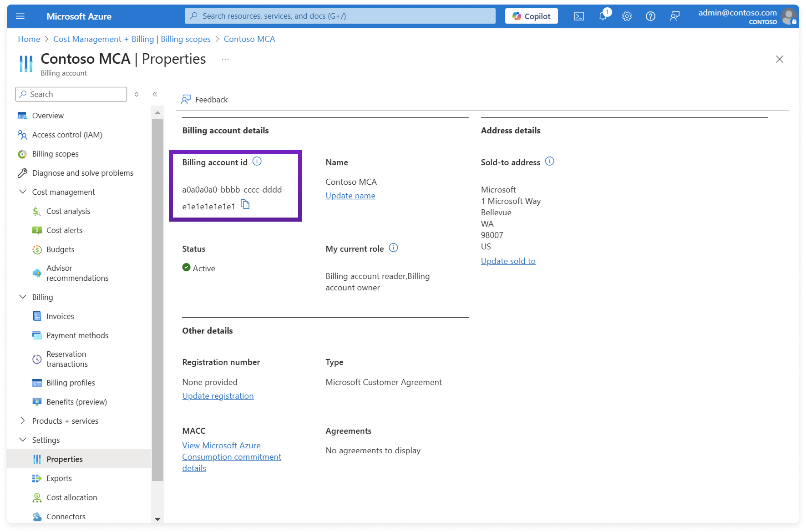Click sidebar scrollbar up arrow
The width and height of the screenshot is (806, 532).
157,112
